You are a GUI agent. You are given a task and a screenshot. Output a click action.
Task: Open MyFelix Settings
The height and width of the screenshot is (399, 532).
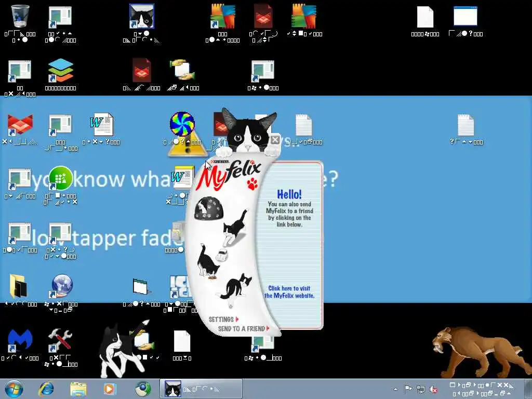pos(224,320)
